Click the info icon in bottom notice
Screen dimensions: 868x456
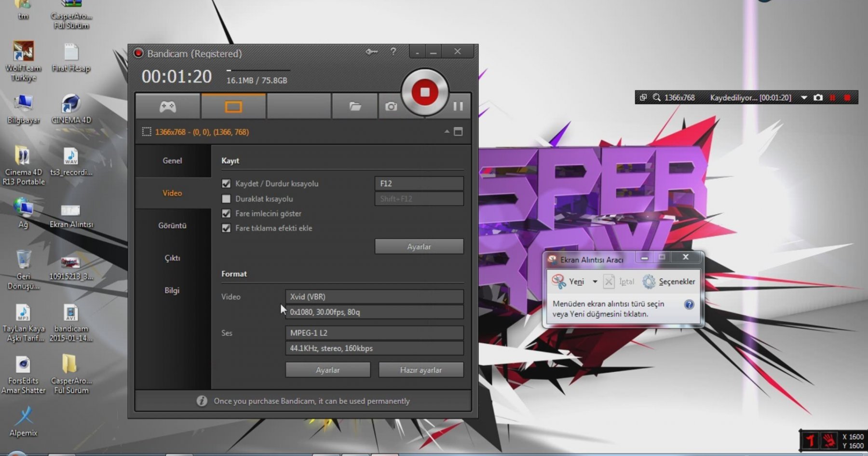coord(202,401)
